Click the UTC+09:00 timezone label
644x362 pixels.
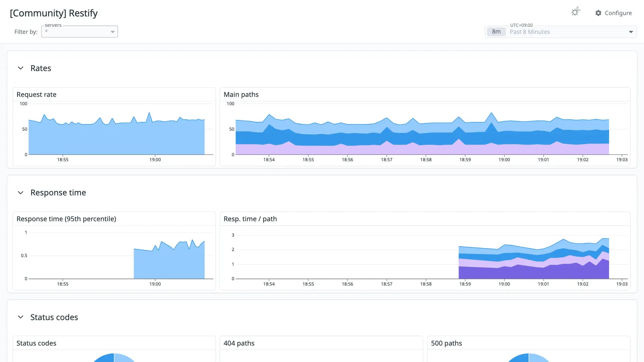(x=521, y=25)
